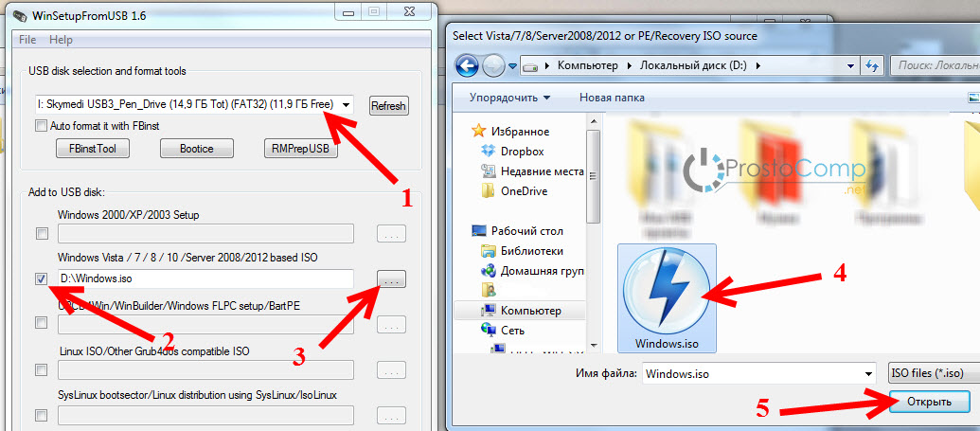Screen dimensions: 980x431
Task: Check the Windows 2000/XP/2003 Setup checkbox
Action: [42, 233]
